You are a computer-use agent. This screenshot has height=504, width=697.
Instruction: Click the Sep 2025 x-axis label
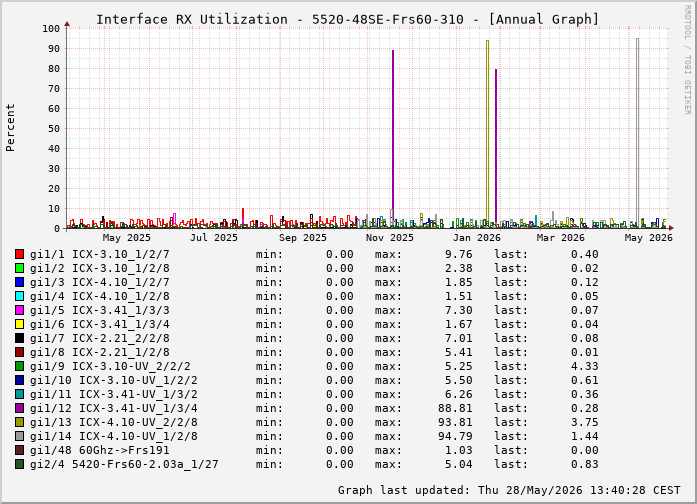[303, 238]
